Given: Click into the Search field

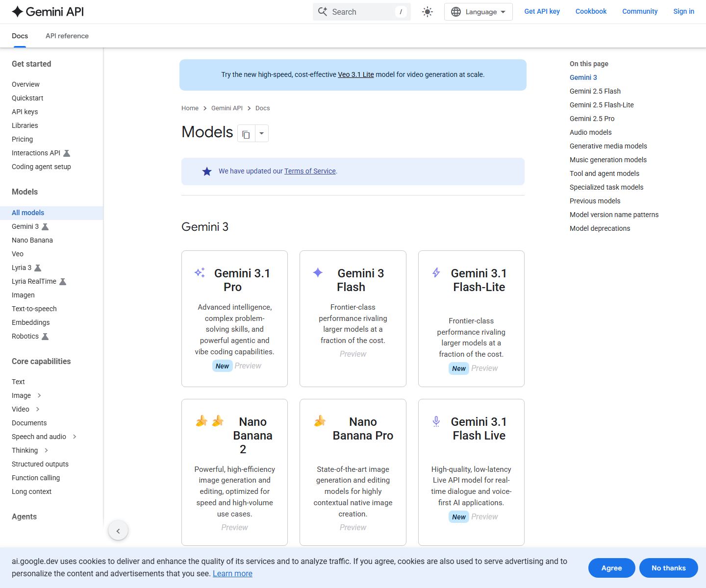Looking at the screenshot, I should click(x=362, y=12).
